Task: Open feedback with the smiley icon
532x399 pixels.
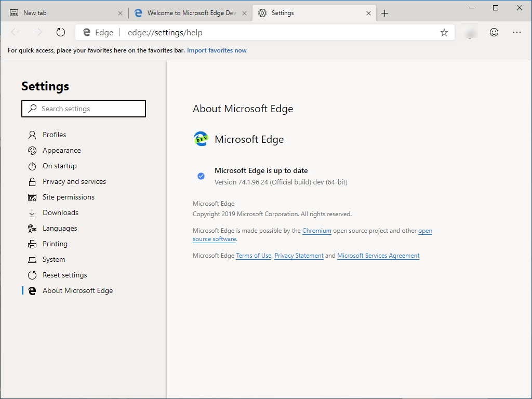Action: (494, 32)
